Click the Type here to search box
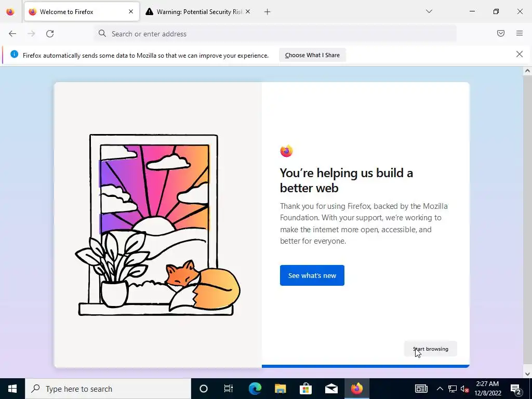Viewport: 532px width, 399px height. point(108,389)
